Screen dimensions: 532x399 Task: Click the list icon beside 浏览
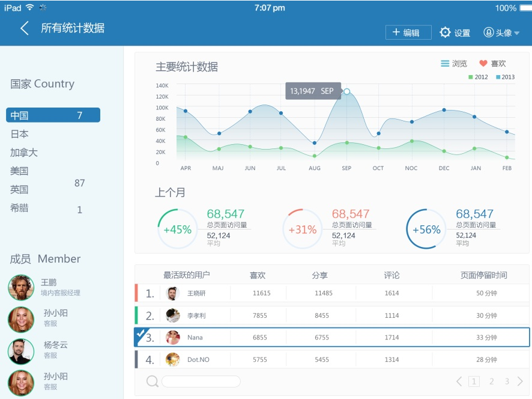[x=444, y=63]
